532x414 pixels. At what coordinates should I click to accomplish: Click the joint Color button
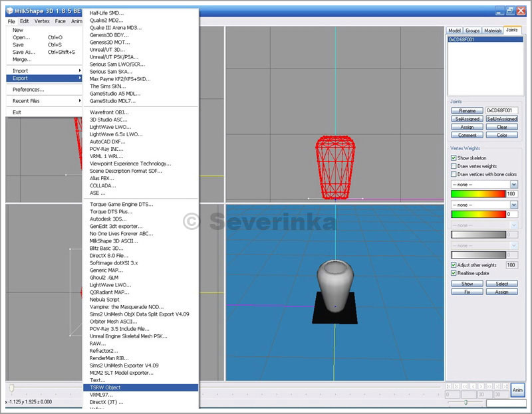502,135
